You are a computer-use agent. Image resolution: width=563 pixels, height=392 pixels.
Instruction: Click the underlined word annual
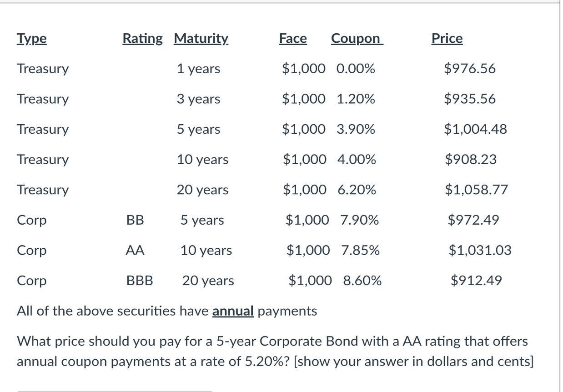pos(233,311)
